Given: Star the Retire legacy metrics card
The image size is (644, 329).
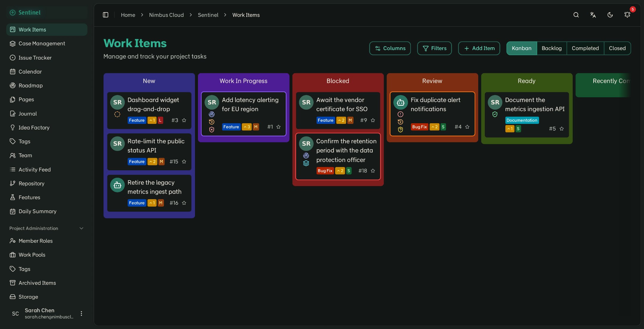Looking at the screenshot, I should [x=184, y=203].
